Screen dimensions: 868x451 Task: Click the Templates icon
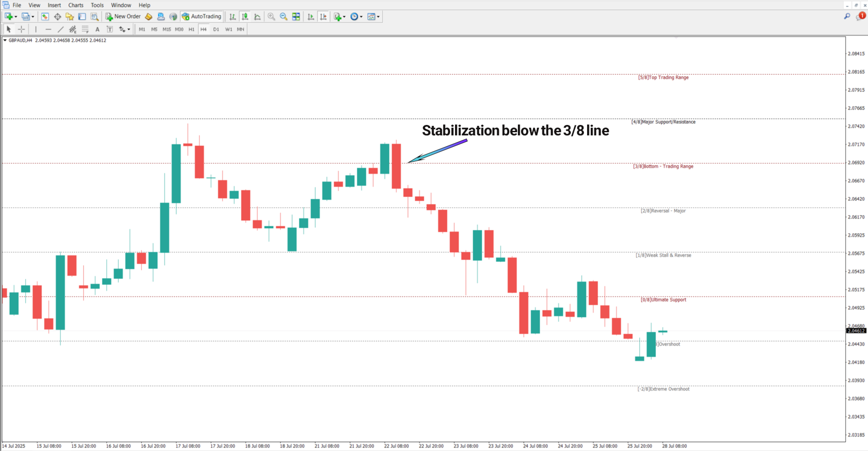click(x=371, y=16)
